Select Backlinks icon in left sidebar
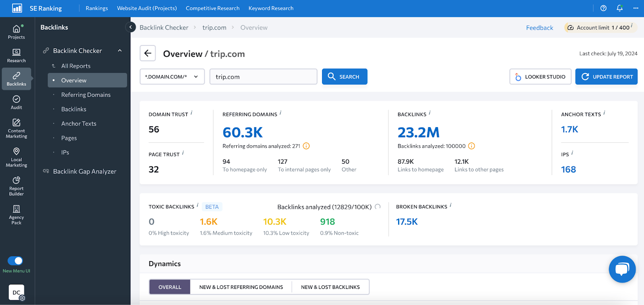 click(x=17, y=79)
